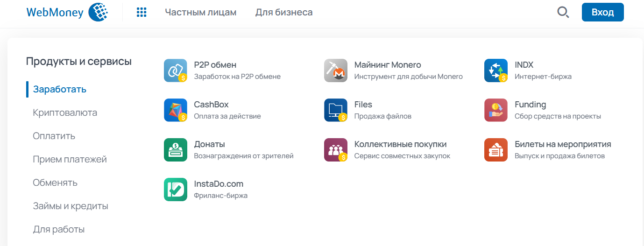The width and height of the screenshot is (644, 246).
Task: Select the Криптовалюта category
Action: click(65, 112)
